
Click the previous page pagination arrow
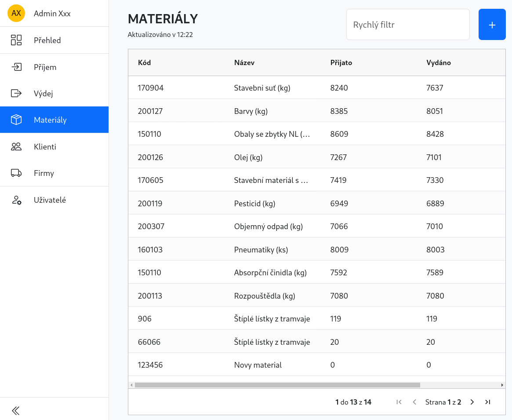tap(414, 402)
